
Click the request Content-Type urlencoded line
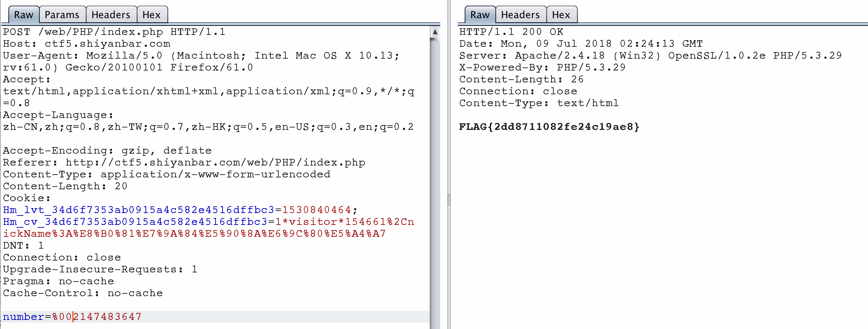(x=166, y=174)
